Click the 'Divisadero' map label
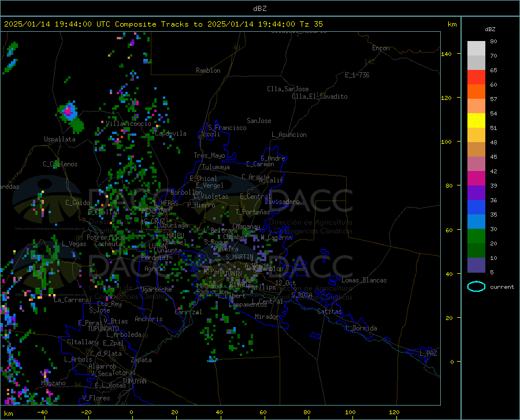520x420 pixels. tap(282, 202)
